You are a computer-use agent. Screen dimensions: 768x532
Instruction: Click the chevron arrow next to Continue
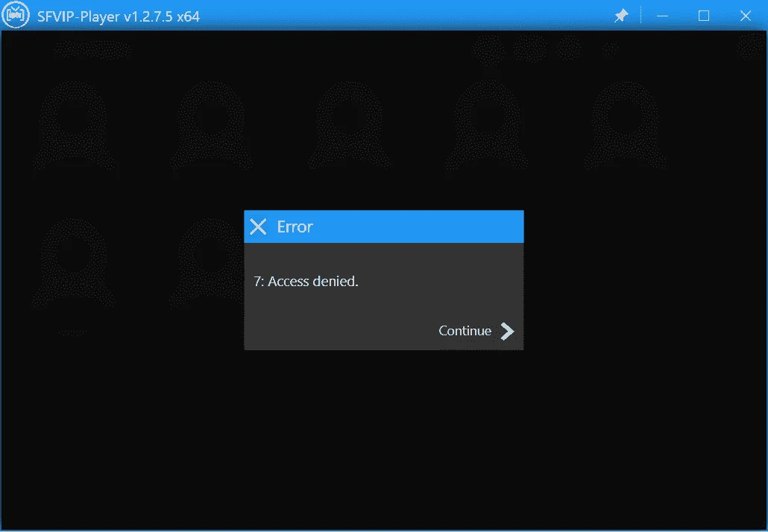click(x=508, y=332)
